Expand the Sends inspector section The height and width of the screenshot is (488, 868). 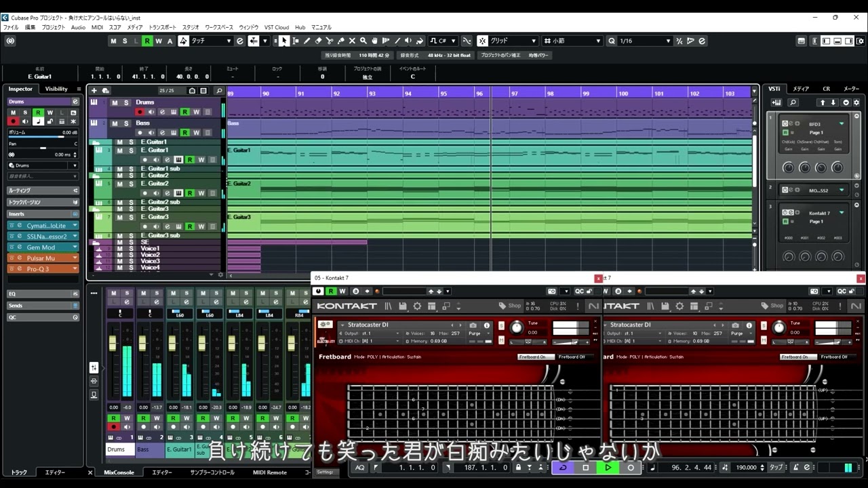(x=43, y=306)
